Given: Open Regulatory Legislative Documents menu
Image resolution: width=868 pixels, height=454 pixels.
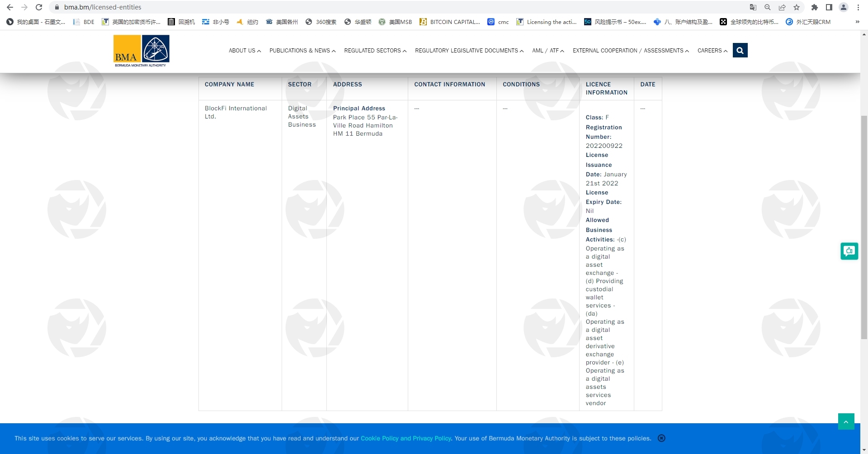Looking at the screenshot, I should [469, 51].
